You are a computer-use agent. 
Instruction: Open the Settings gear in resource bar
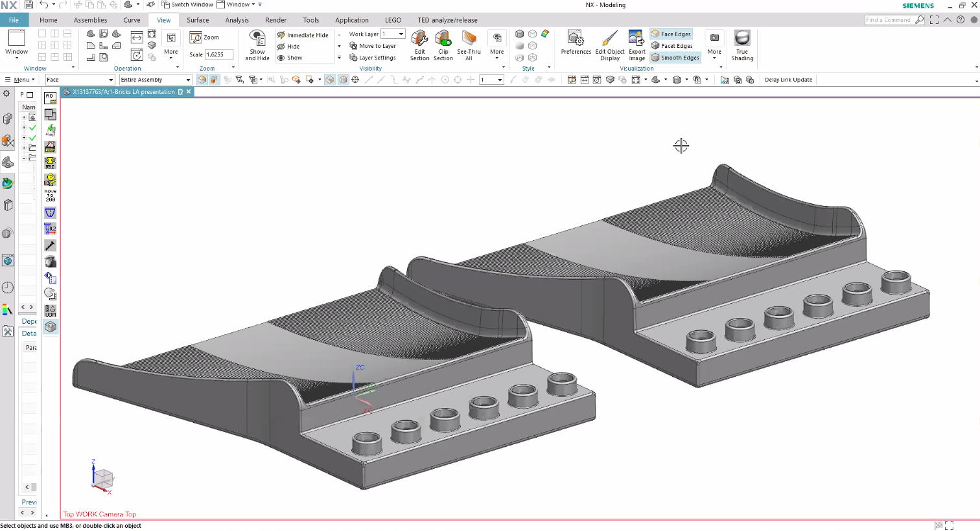[x=7, y=93]
